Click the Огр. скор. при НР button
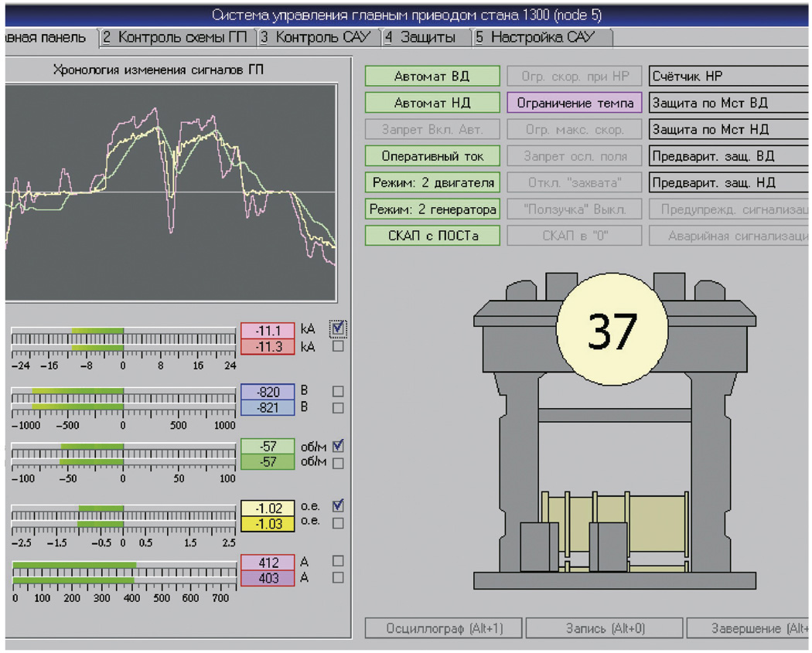 575,76
